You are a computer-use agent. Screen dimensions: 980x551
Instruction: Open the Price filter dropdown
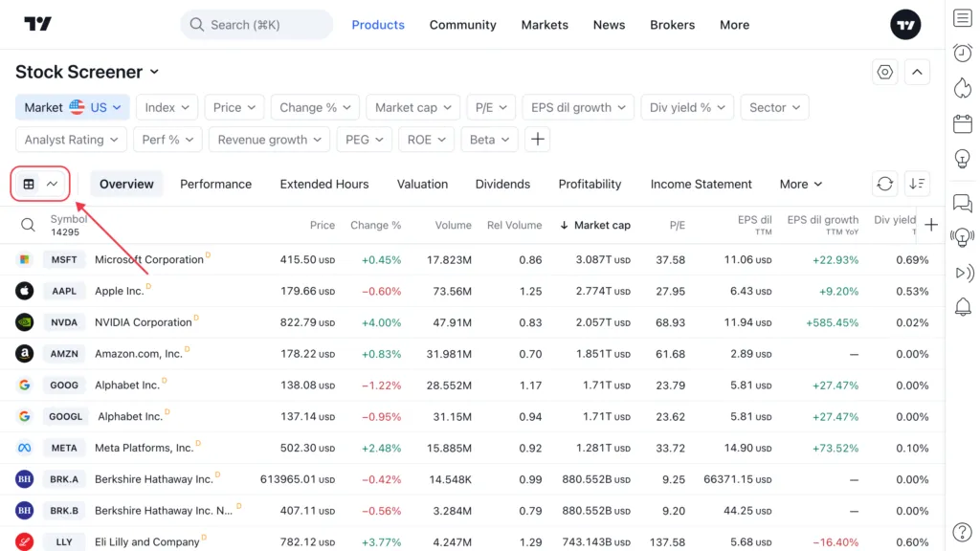234,107
